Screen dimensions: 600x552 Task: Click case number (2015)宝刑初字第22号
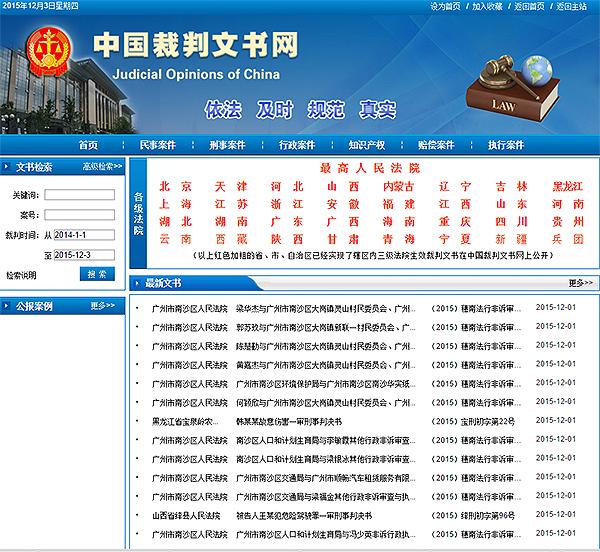point(473,422)
